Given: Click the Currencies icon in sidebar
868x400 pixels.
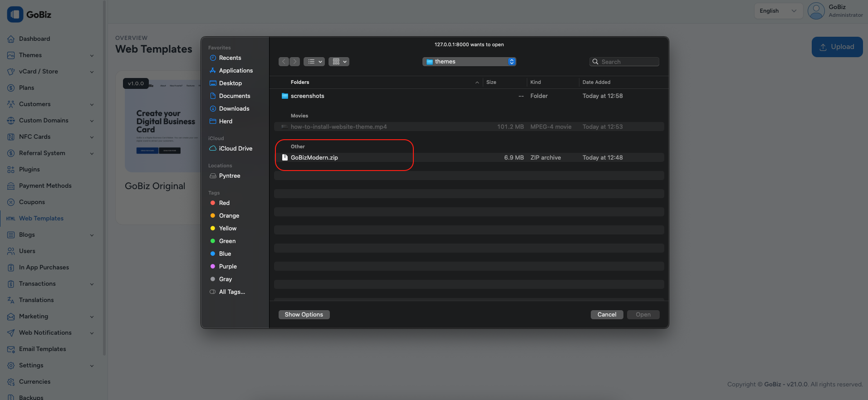Looking at the screenshot, I should coord(11,382).
